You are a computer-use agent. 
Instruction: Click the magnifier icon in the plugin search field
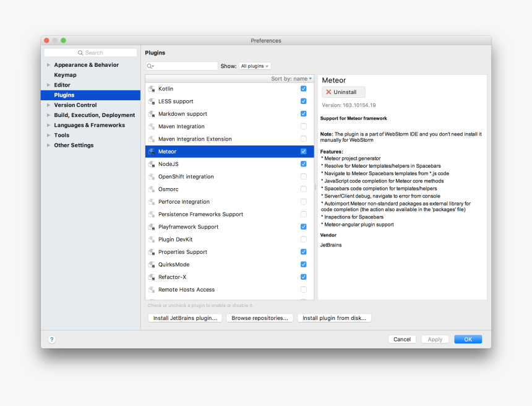pos(150,66)
